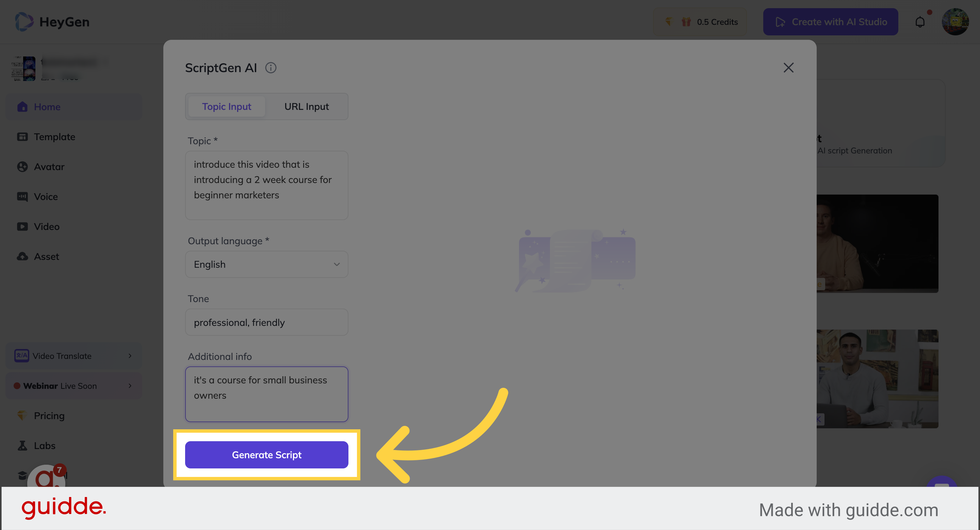
Task: Click the red widget with badge 7
Action: tap(46, 476)
